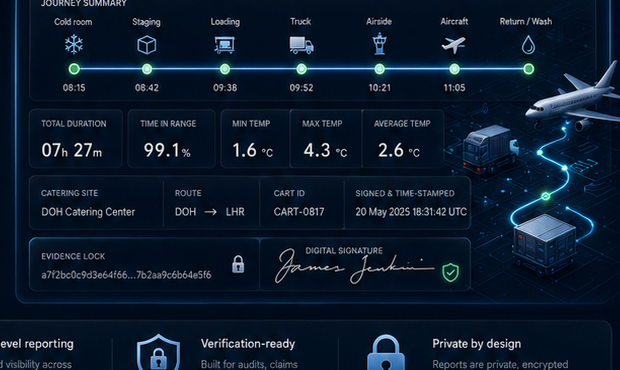Click the Truck icon in the journey

tap(301, 45)
